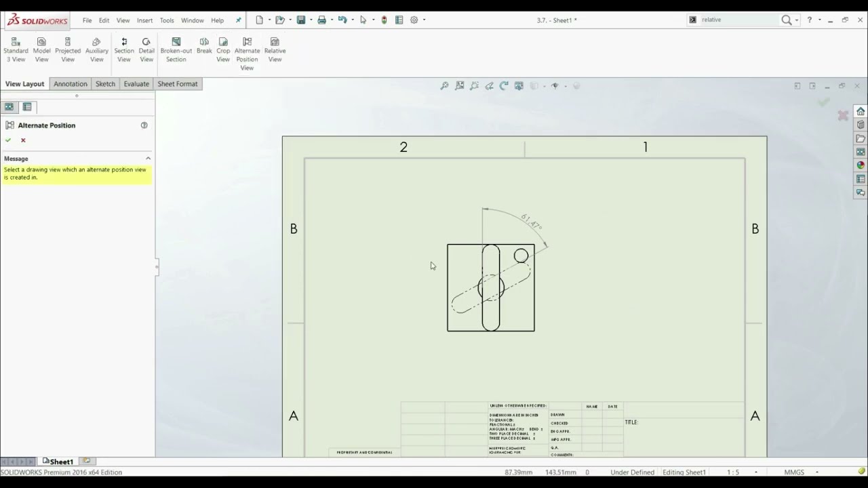Activate the Select cursor tool
Image resolution: width=868 pixels, height=488 pixels.
(363, 20)
